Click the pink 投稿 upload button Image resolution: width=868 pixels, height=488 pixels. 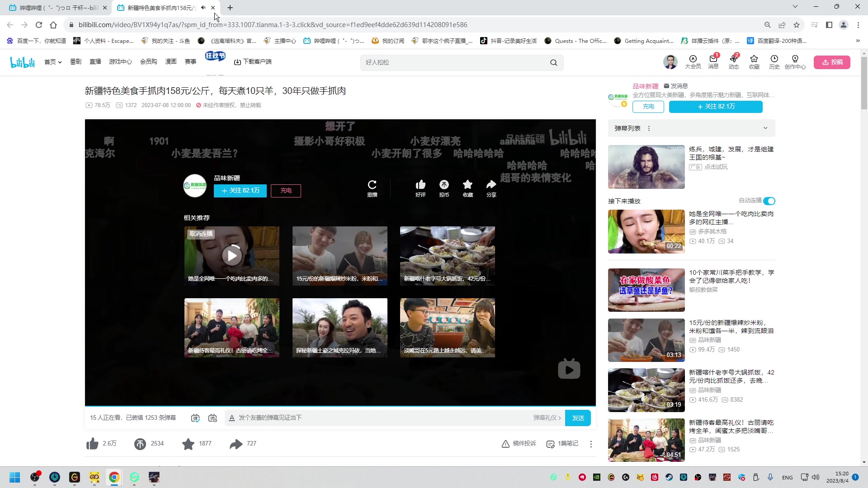click(x=832, y=62)
